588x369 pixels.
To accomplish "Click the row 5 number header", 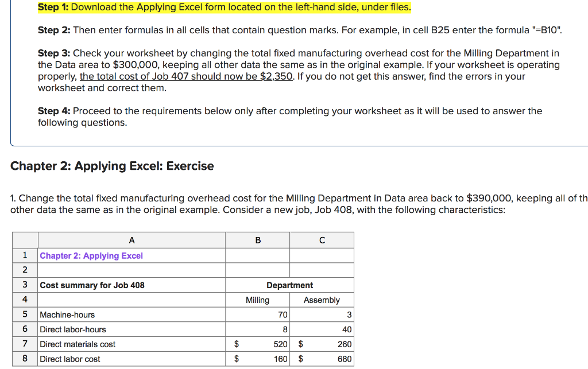I will pyautogui.click(x=24, y=314).
